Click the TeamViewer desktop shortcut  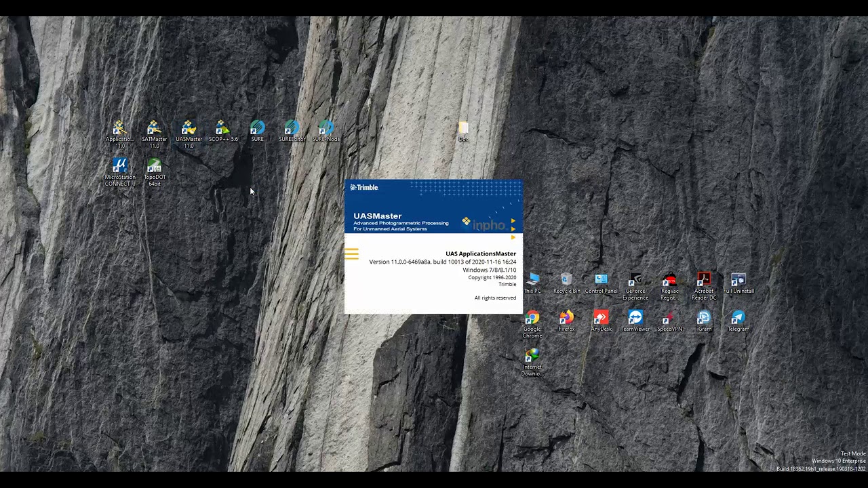click(x=635, y=321)
